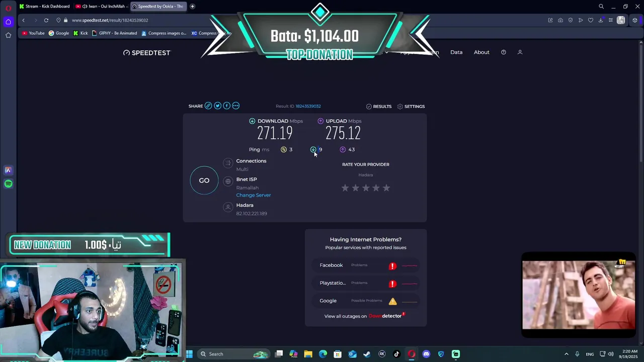Screen dimensions: 644x362
Task: Click the send/flow arrow icon
Action: click(x=581, y=20)
